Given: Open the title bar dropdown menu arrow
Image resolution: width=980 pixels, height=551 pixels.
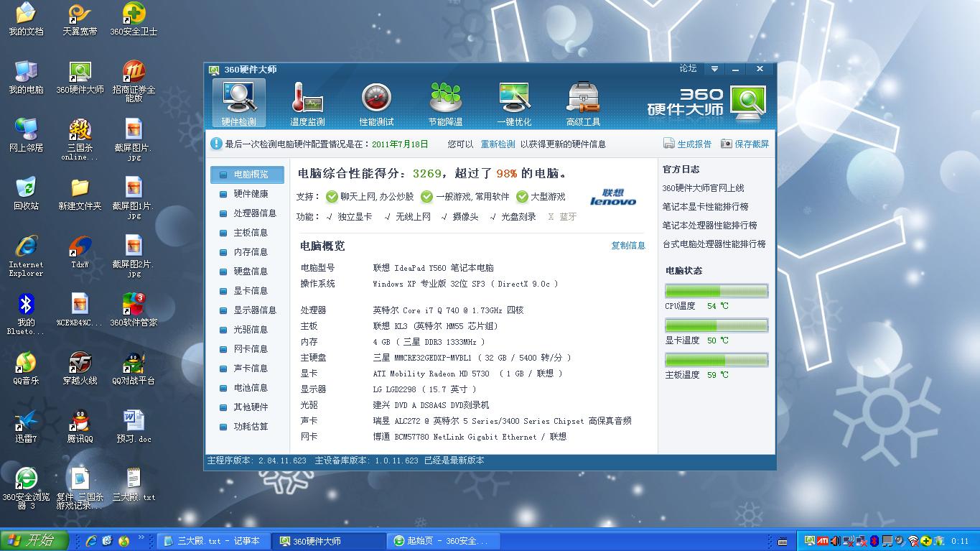Looking at the screenshot, I should tap(714, 69).
